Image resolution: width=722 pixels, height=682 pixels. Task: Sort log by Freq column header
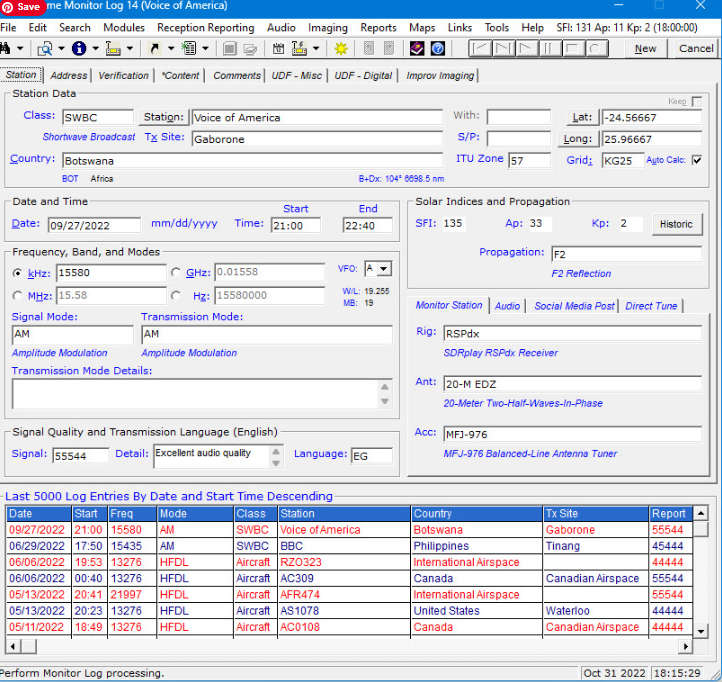tap(132, 513)
